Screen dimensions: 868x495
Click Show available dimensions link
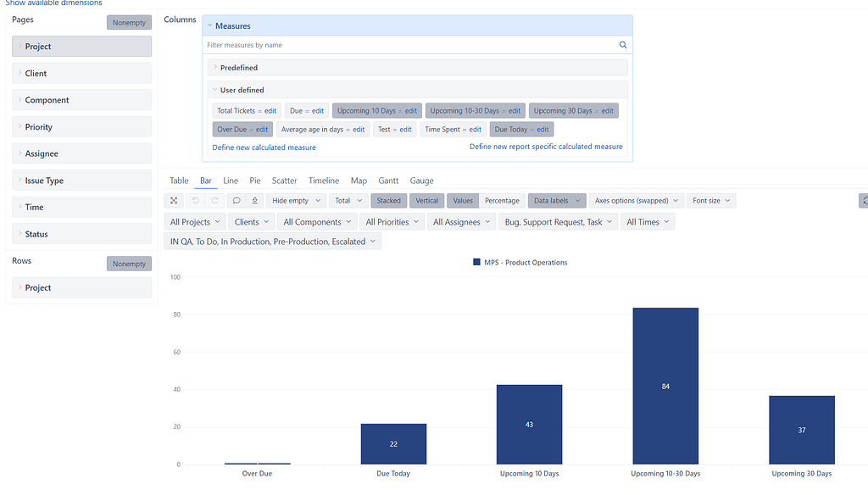pyautogui.click(x=53, y=3)
